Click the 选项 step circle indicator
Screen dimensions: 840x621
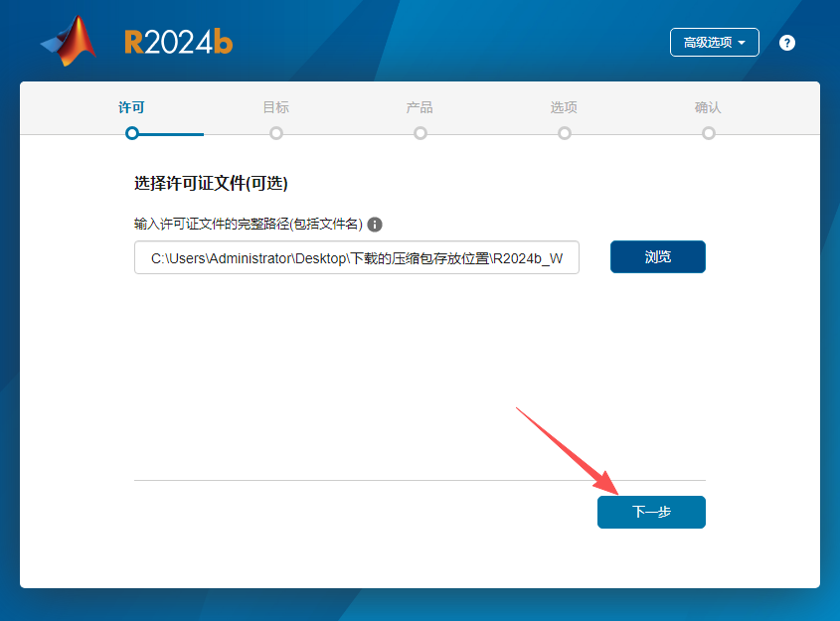[564, 132]
